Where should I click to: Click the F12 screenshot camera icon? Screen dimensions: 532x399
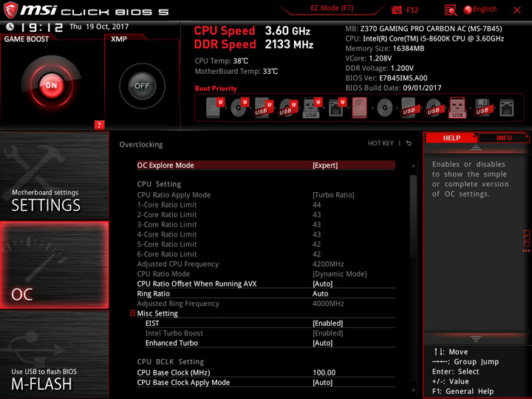[396, 10]
